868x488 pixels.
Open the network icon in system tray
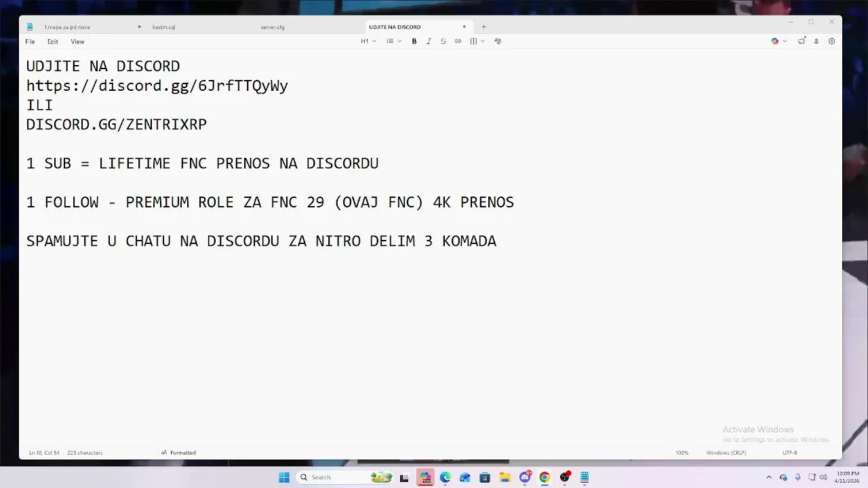tap(812, 477)
